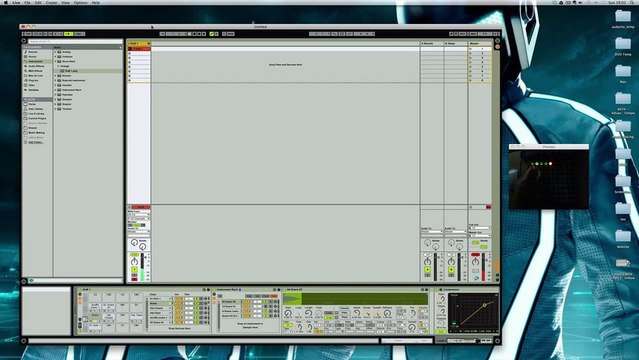639x360 pixels.
Task: Expand the Analog instrument folder
Action: pos(55,52)
